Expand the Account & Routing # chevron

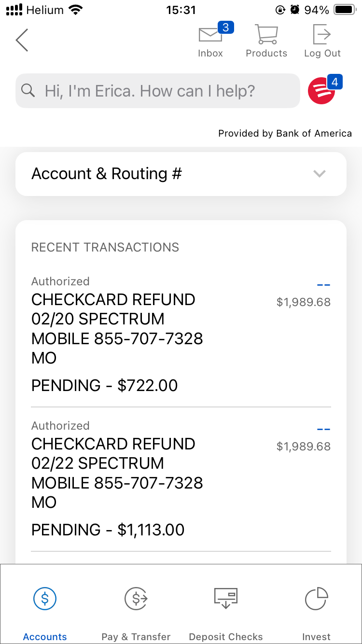pos(319,174)
